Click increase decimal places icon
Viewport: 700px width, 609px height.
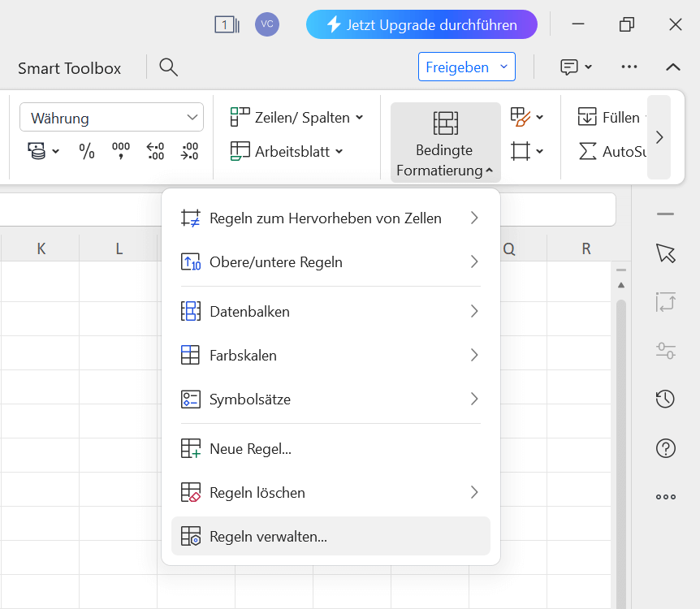155,151
